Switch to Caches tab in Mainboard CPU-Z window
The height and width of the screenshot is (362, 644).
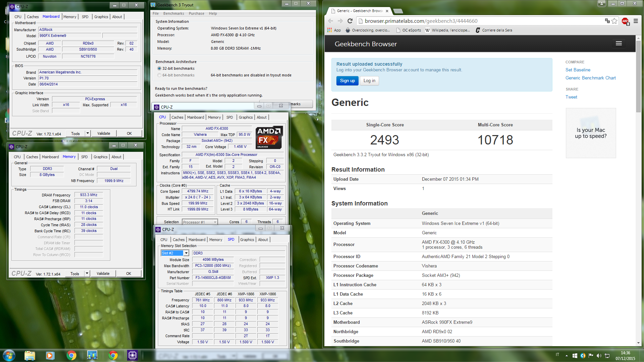tap(33, 17)
